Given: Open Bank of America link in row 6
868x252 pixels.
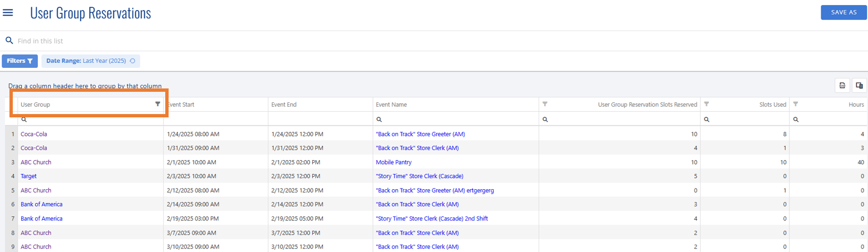Looking at the screenshot, I should 42,204.
